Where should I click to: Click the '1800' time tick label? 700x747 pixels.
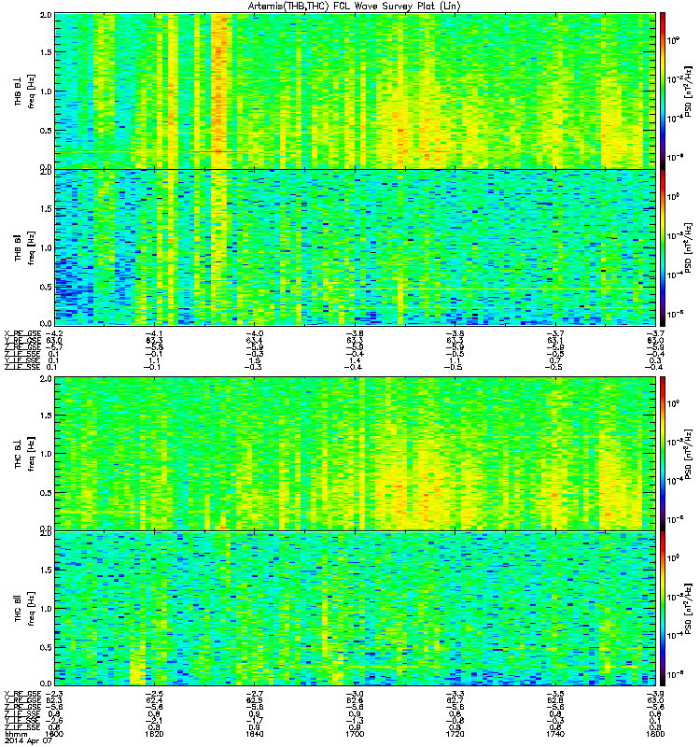click(x=656, y=734)
